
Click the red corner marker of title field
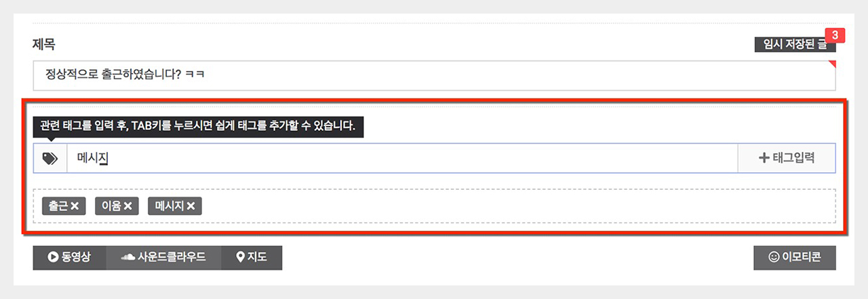coord(833,64)
